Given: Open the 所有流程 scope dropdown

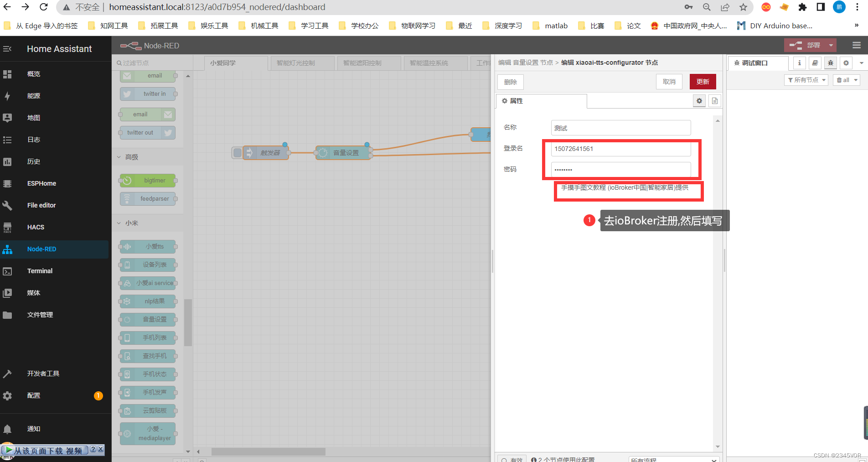Looking at the screenshot, I should [674, 459].
